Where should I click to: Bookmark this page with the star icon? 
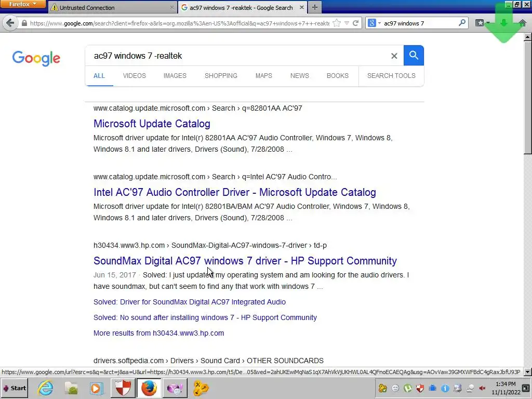tap(337, 23)
